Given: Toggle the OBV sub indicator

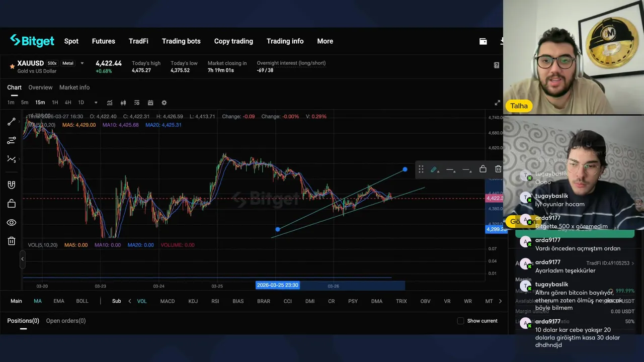Looking at the screenshot, I should point(425,301).
